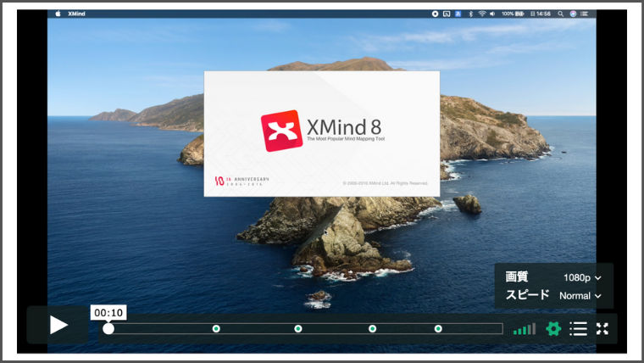The image size is (644, 363).
Task: Open the 画質 1080p quality dropdown
Action: pos(582,277)
